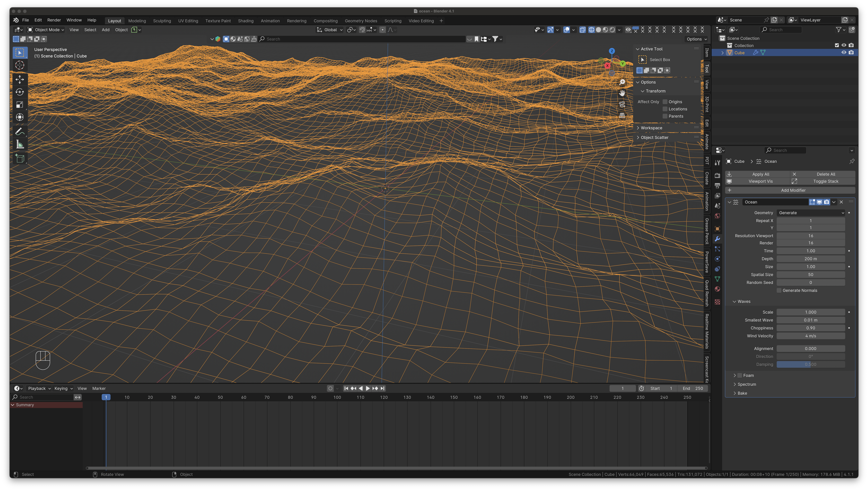Image resolution: width=868 pixels, height=490 pixels.
Task: Open the Render menu
Action: [54, 20]
